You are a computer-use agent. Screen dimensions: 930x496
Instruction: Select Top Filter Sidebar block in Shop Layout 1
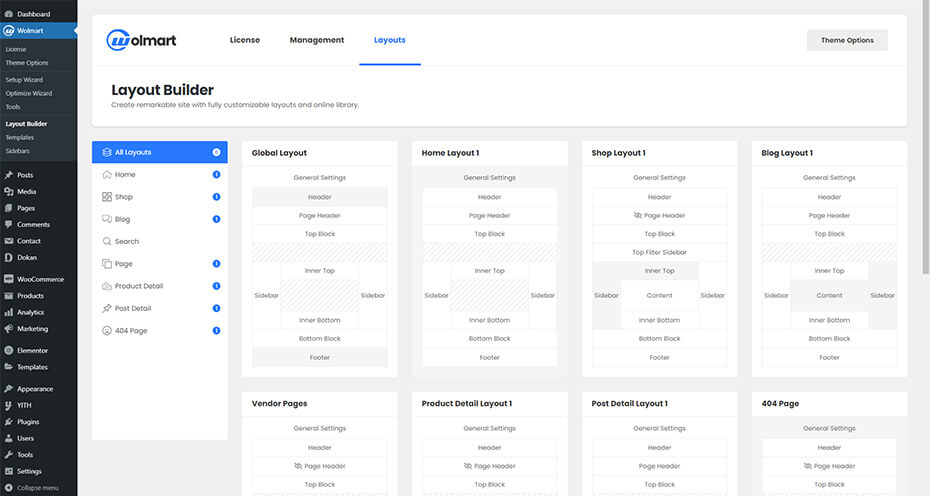(659, 253)
